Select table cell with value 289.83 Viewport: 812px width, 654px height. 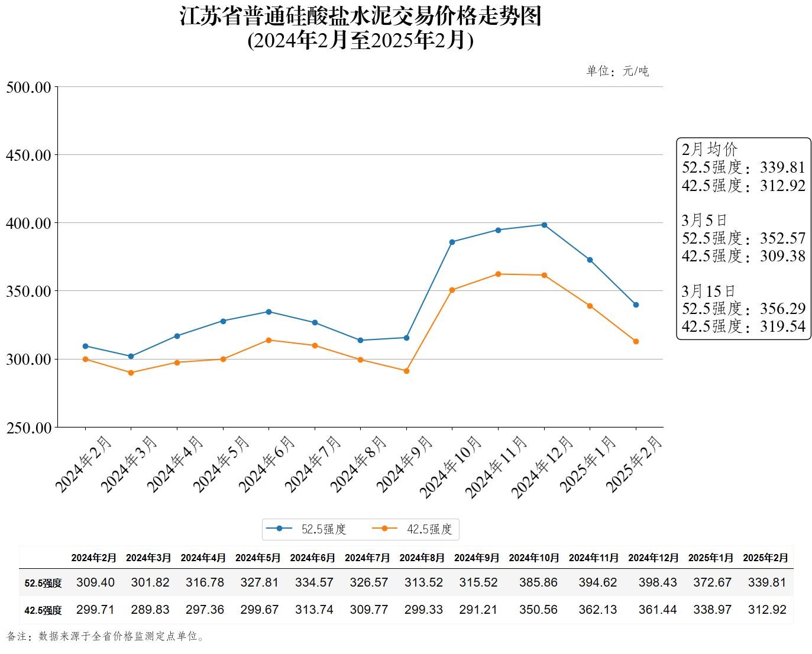[x=150, y=610]
